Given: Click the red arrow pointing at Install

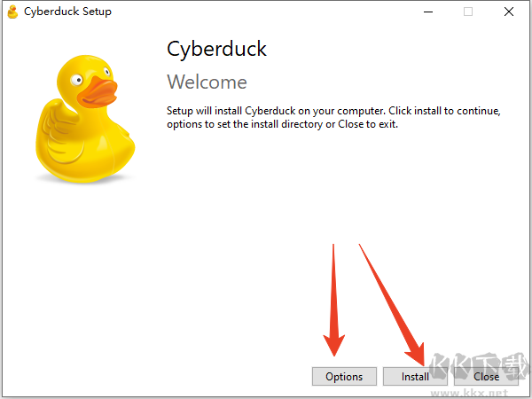Looking at the screenshot, I should (x=395, y=306).
